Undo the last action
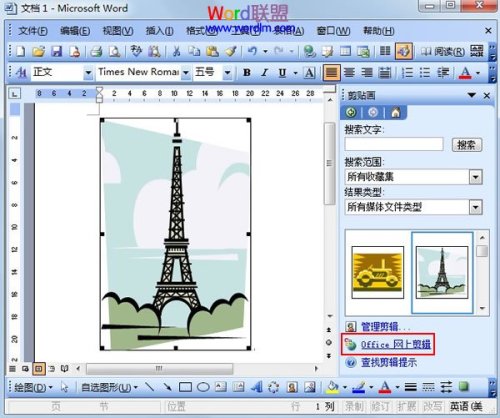This screenshot has width=500, height=418. [x=253, y=52]
